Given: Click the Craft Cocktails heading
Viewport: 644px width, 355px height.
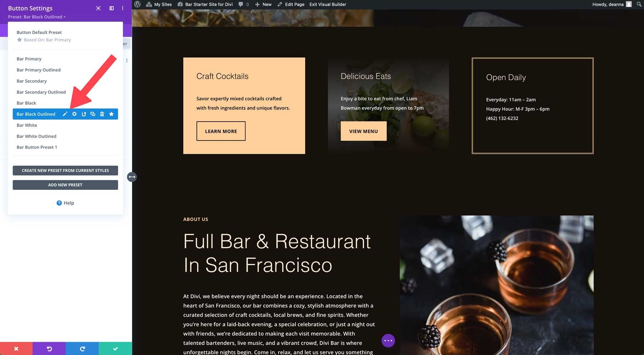Looking at the screenshot, I should (222, 76).
